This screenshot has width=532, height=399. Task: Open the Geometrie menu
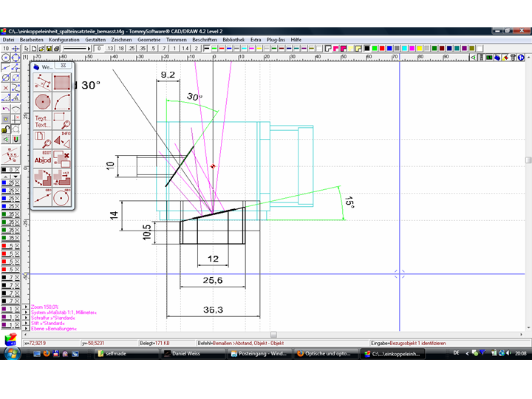click(x=149, y=39)
